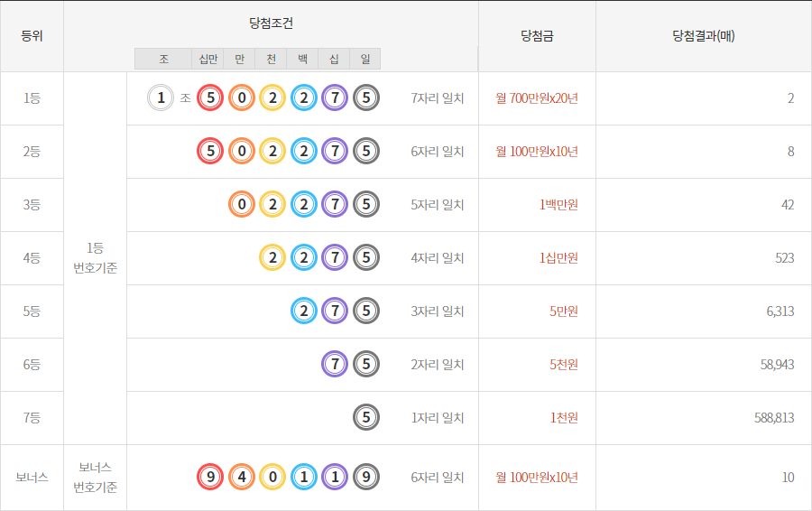Click the gray ball 5 in 6등 row
The width and height of the screenshot is (812, 511).
point(366,364)
